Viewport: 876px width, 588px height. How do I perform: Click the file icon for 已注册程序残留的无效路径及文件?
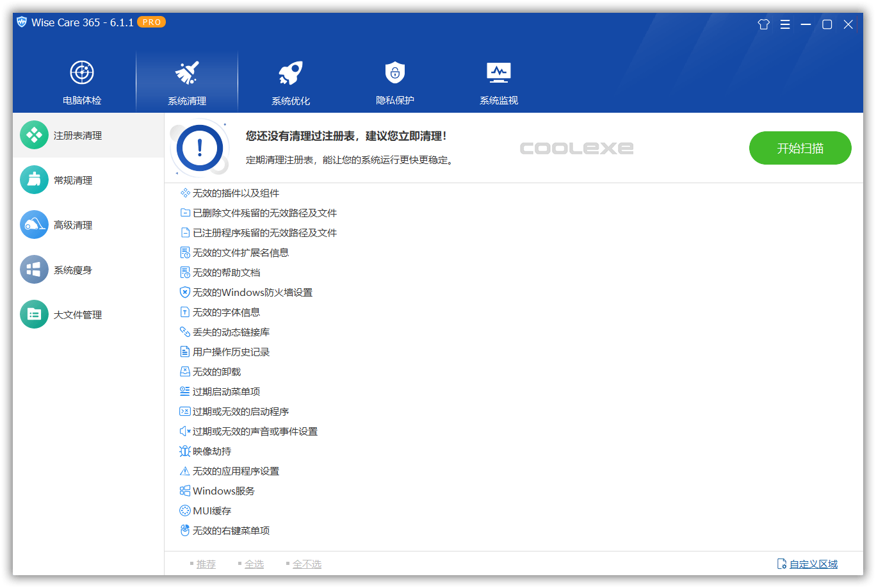pos(185,233)
